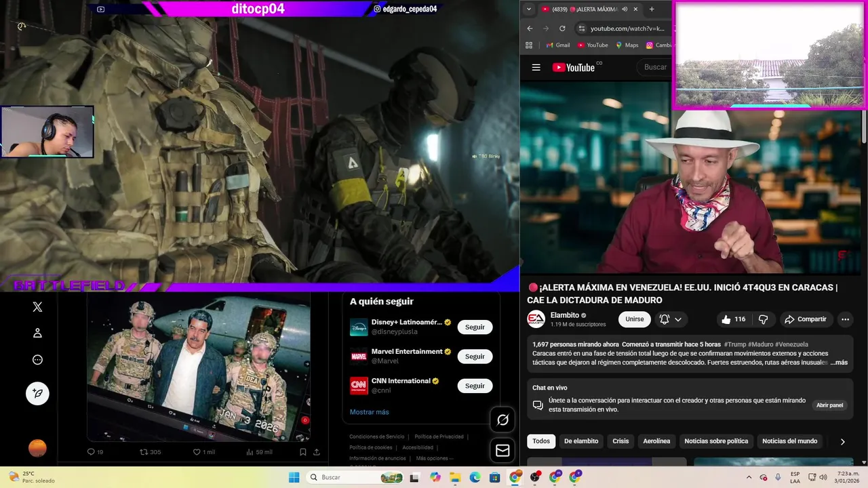Image resolution: width=868 pixels, height=488 pixels.
Task: Click the YouTube Buscar search field
Action: pos(655,67)
